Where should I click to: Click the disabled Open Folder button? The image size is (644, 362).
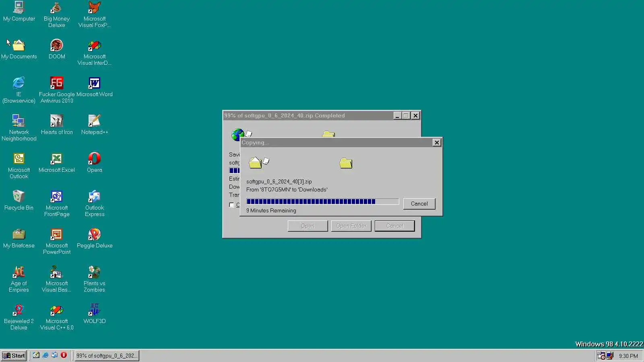pyautogui.click(x=351, y=226)
